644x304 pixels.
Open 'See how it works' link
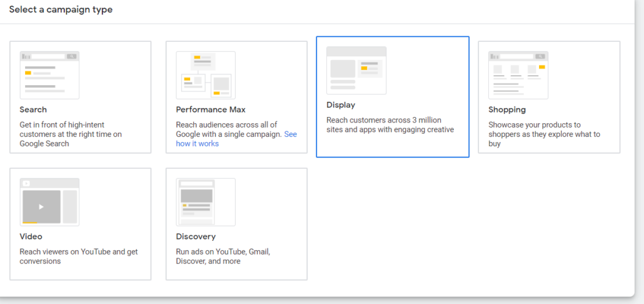point(236,139)
